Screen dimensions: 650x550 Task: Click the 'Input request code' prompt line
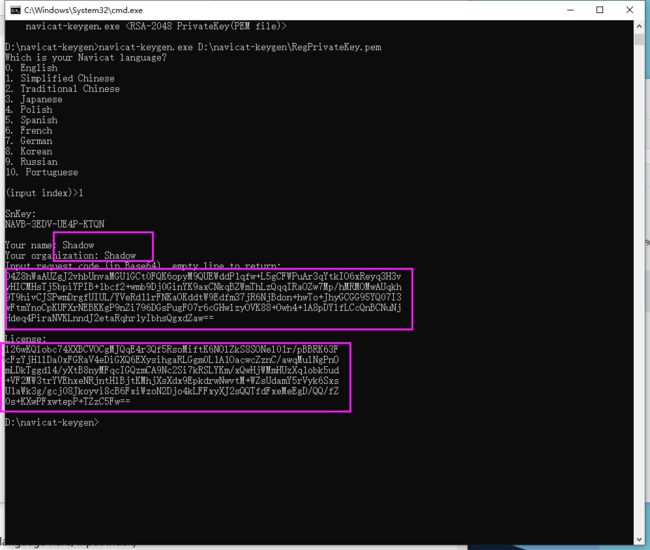(143, 265)
